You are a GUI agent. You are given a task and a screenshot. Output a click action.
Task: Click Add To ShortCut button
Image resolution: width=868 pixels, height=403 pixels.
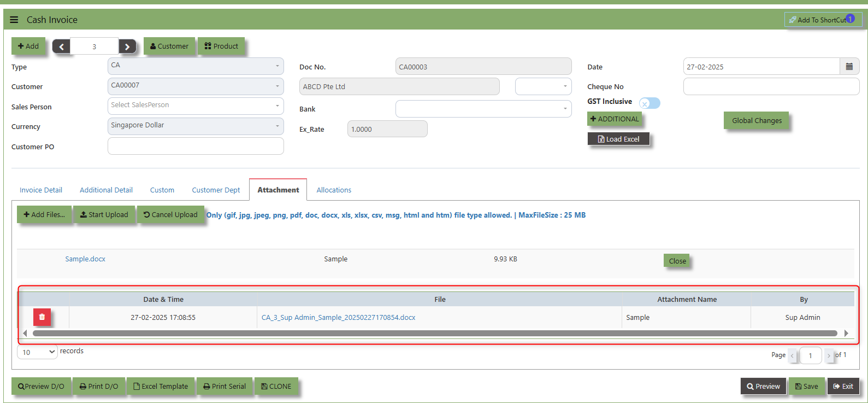pos(823,20)
